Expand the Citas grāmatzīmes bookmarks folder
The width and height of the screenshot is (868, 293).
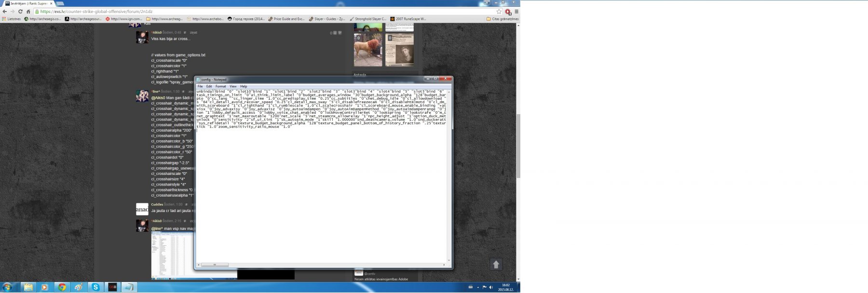pyautogui.click(x=502, y=19)
